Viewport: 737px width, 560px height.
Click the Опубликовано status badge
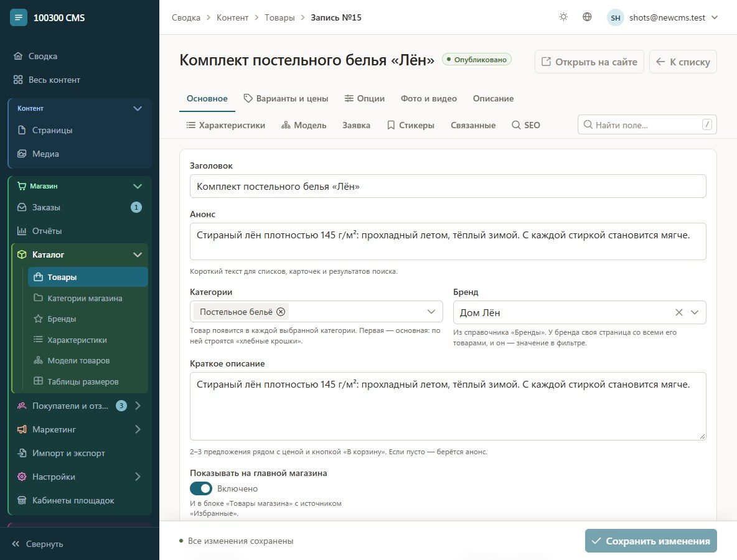coord(477,60)
